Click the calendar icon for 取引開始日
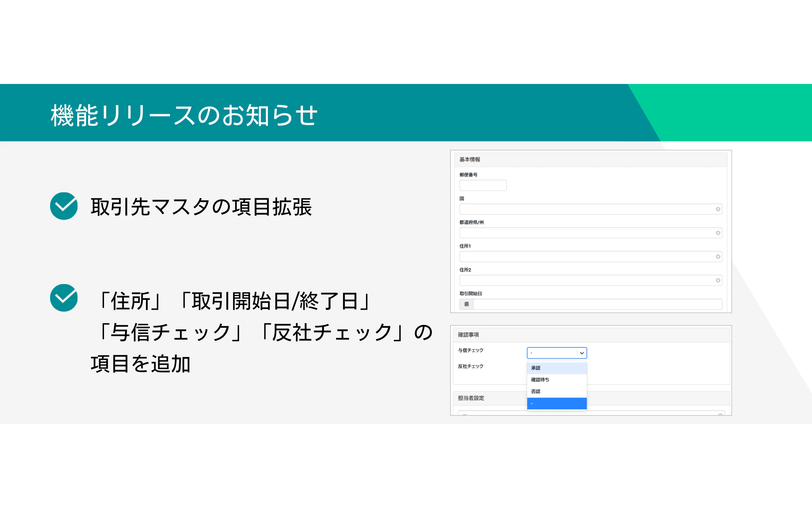Screen dimensions: 812x508 click(466, 304)
